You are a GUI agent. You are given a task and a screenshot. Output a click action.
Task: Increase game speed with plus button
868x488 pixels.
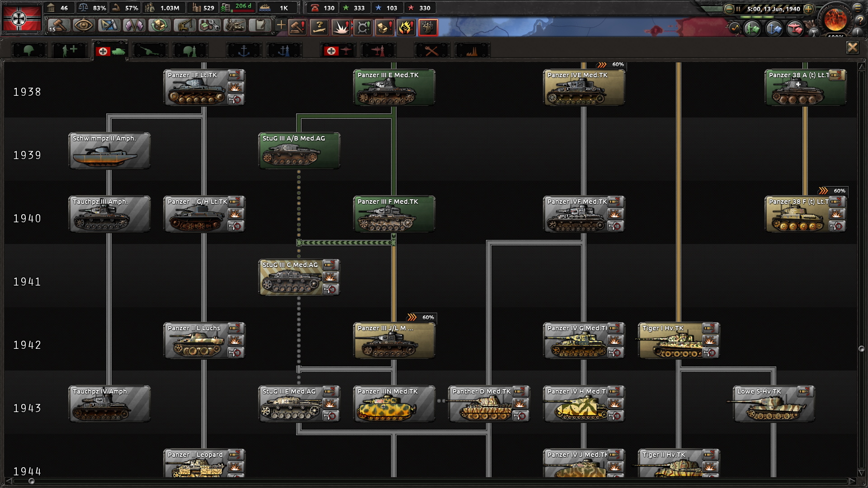(809, 9)
